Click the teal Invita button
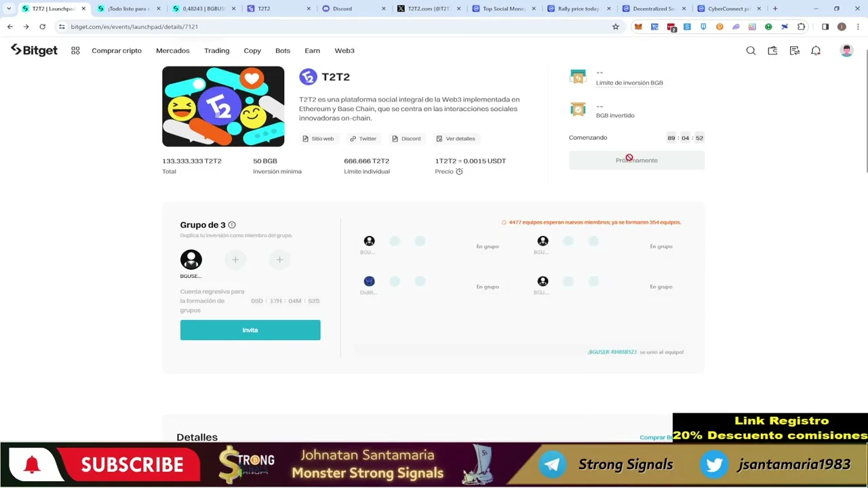 coord(250,330)
